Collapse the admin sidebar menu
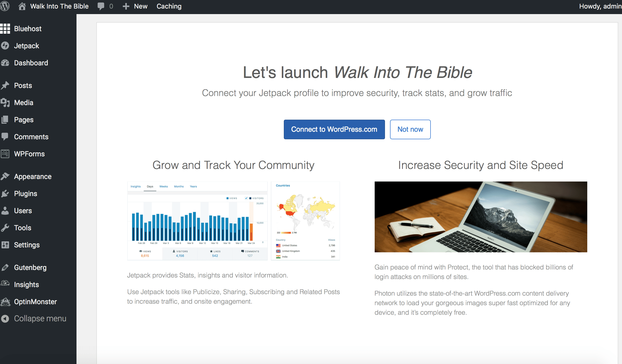The height and width of the screenshot is (364, 622). [x=40, y=318]
